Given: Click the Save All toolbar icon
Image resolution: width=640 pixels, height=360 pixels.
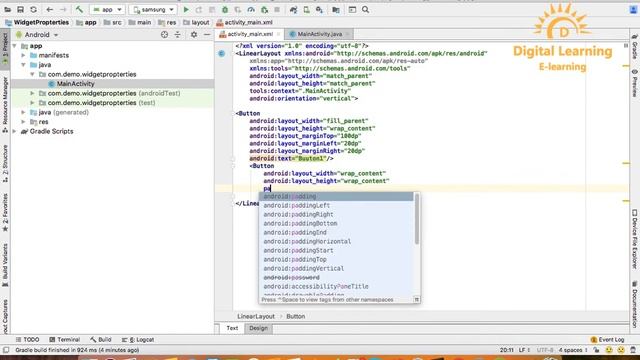Looking at the screenshot, I should [20, 9].
